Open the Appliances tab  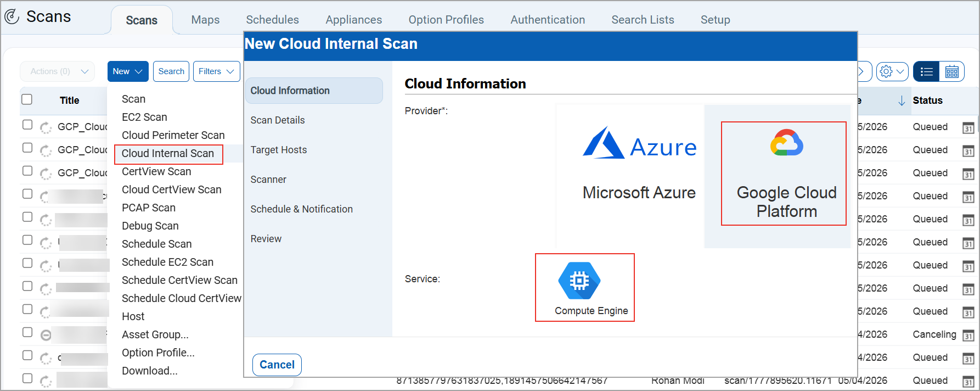tap(353, 20)
